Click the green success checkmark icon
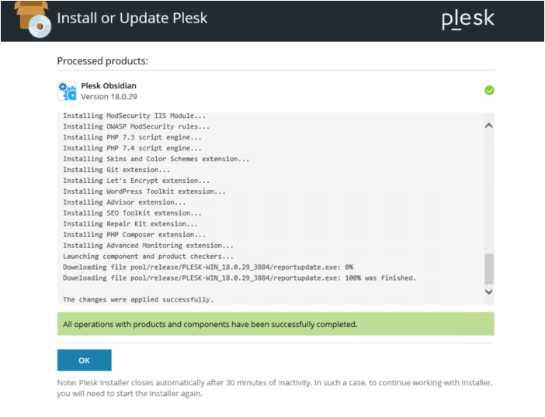The image size is (545, 417). pos(489,90)
